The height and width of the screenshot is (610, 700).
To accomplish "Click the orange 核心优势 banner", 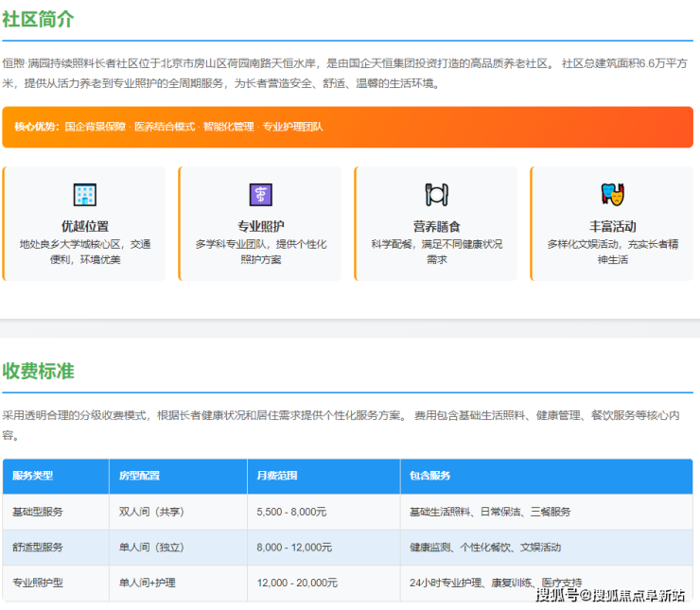I will click(x=347, y=127).
